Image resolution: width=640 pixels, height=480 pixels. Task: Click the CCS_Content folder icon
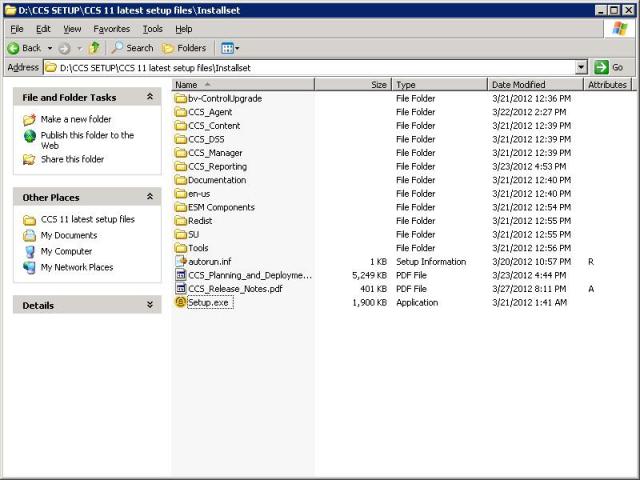tap(180, 126)
